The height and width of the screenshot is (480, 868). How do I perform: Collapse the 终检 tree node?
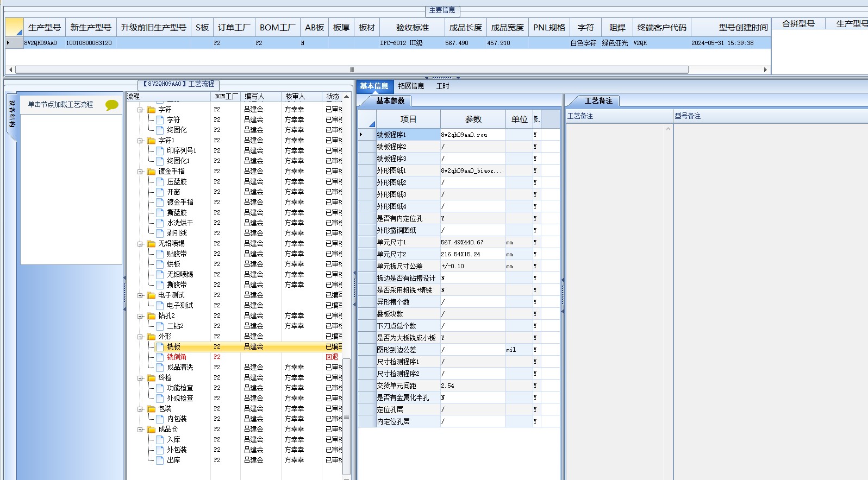[141, 378]
